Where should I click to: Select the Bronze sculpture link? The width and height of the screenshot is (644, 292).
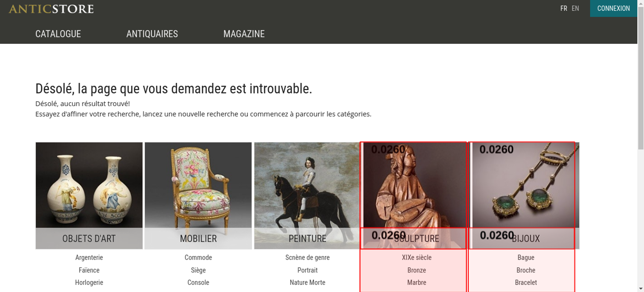pos(417,270)
